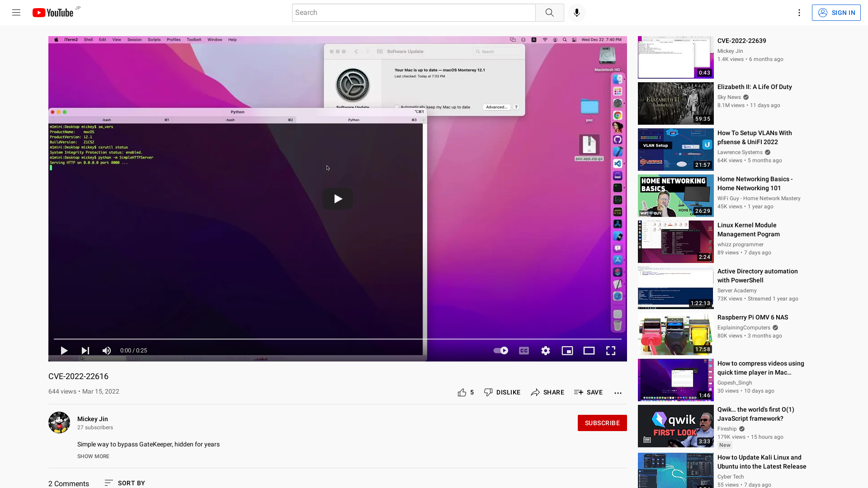This screenshot has width=868, height=488.
Task: Open the CVE-2022-22639 video thumbnail
Action: tap(675, 57)
